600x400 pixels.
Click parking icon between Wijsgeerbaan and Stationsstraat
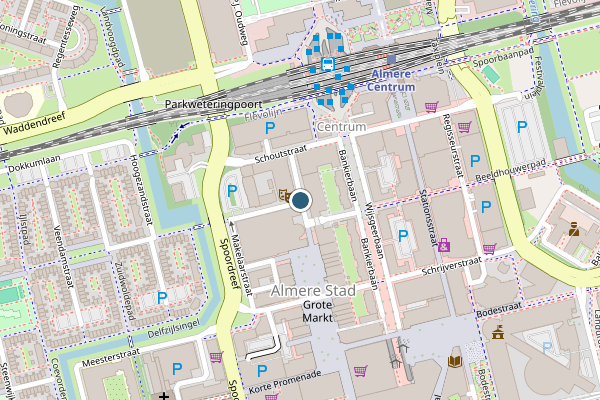403,236
